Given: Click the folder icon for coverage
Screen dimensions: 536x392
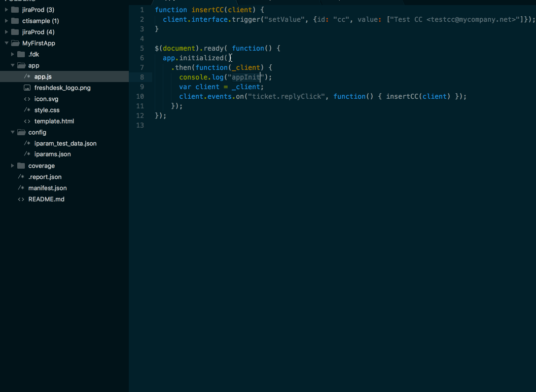Looking at the screenshot, I should 21,166.
